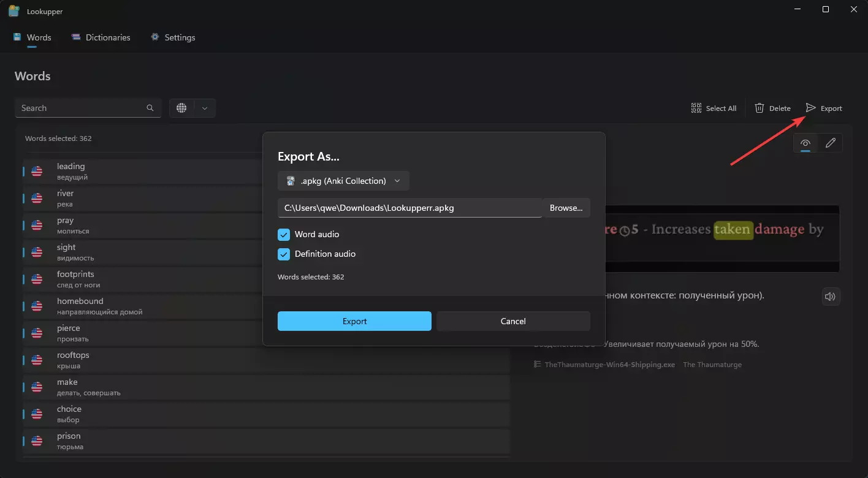Viewport: 868px width, 478px height.
Task: Toggle the Word audio checkbox
Action: coord(284,234)
